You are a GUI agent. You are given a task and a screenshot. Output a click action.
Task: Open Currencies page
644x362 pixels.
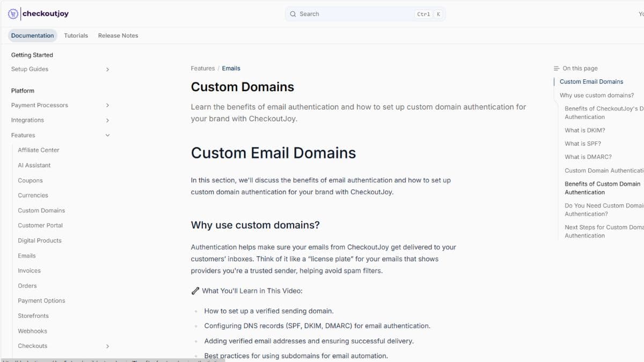coord(33,195)
